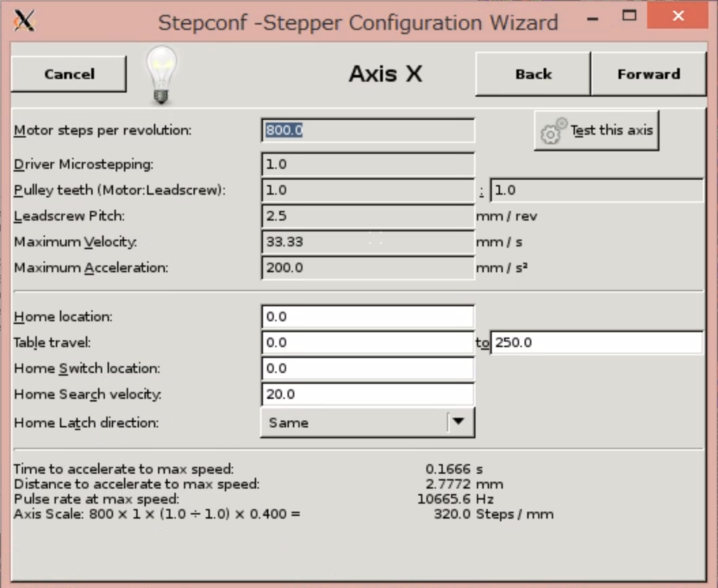Viewport: 718px width, 588px height.
Task: Go Back to the previous wizard page
Action: click(x=533, y=74)
